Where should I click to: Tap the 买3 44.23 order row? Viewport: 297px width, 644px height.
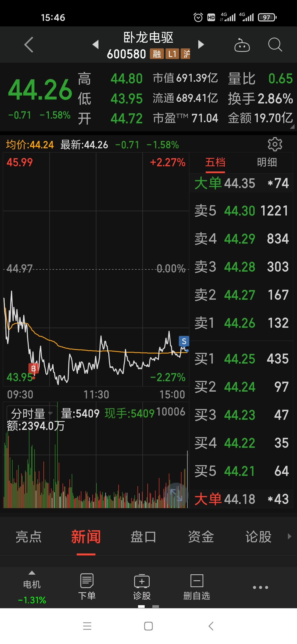241,415
